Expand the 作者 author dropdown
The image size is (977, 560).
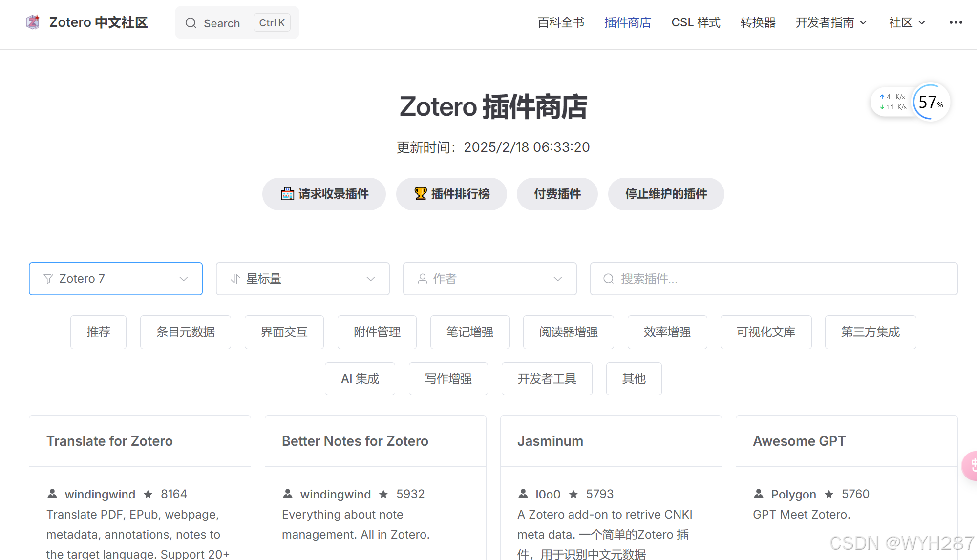pos(490,279)
